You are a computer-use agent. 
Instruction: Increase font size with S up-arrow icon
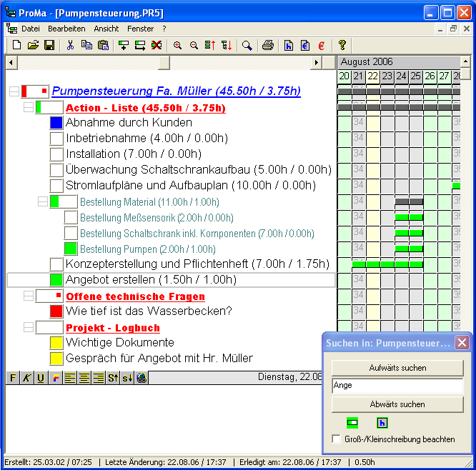click(x=113, y=378)
